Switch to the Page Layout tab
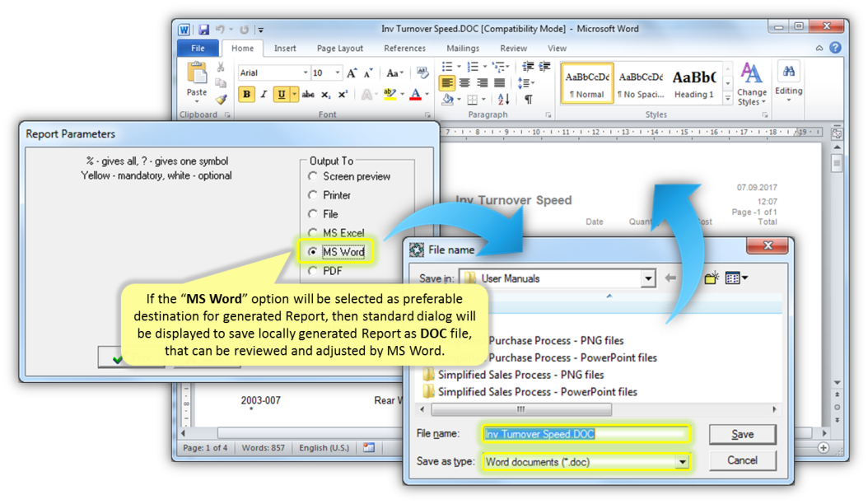Screen dimensions: 868x504 (x=340, y=49)
